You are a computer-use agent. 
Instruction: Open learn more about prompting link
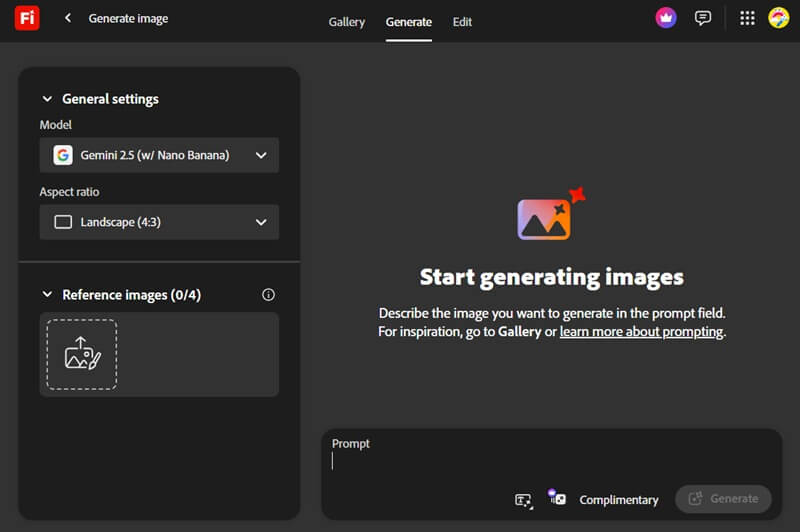641,332
